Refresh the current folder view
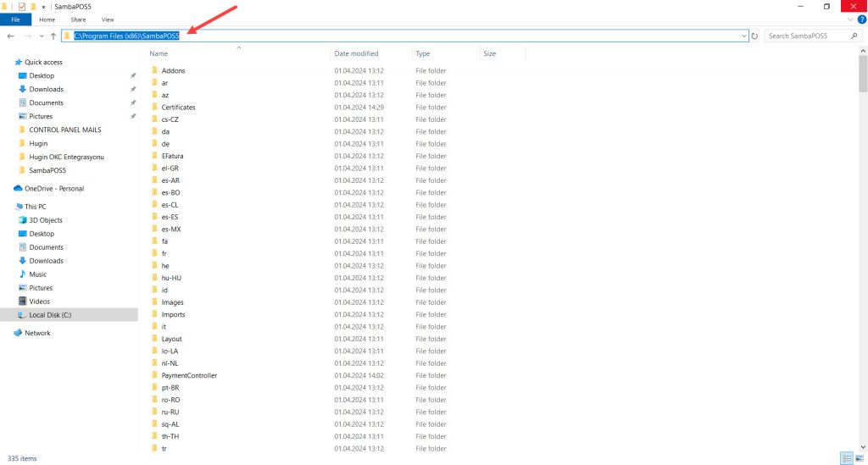The image size is (868, 465). coord(754,36)
